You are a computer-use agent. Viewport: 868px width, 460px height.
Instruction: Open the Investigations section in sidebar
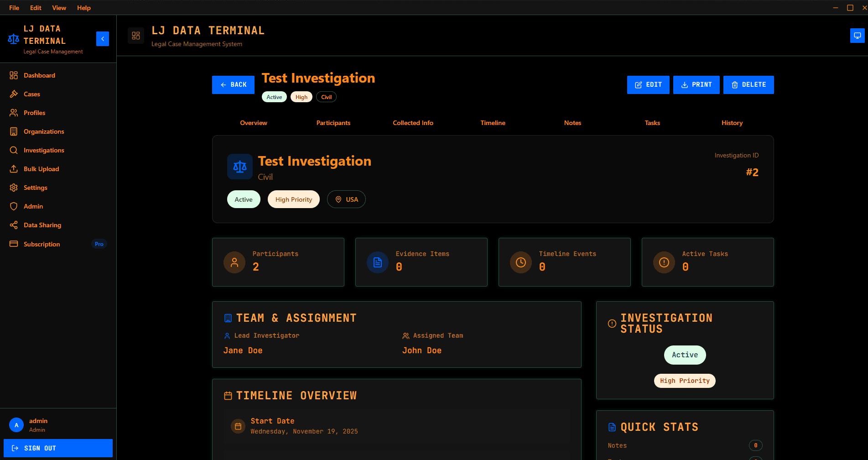tap(43, 150)
